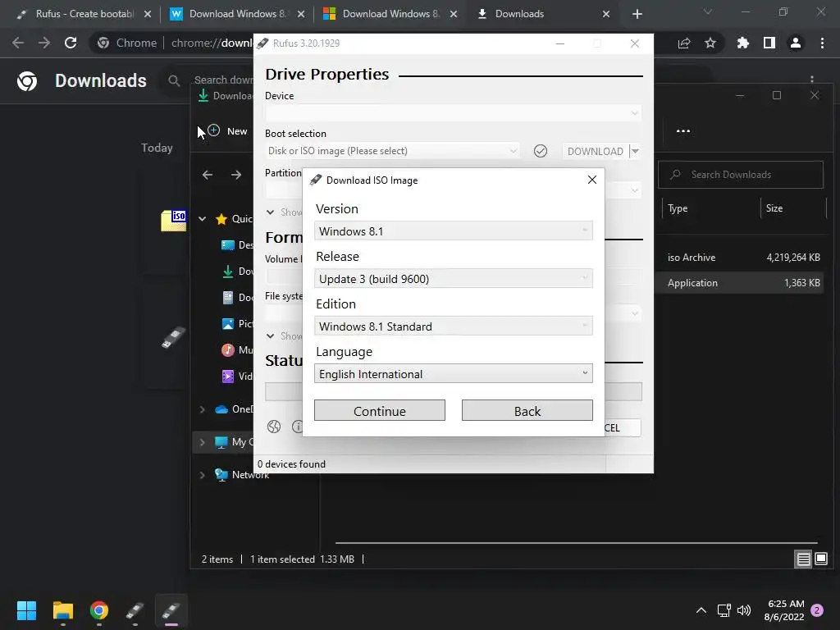
Task: Toggle Chrome side panel icon
Action: 769,43
